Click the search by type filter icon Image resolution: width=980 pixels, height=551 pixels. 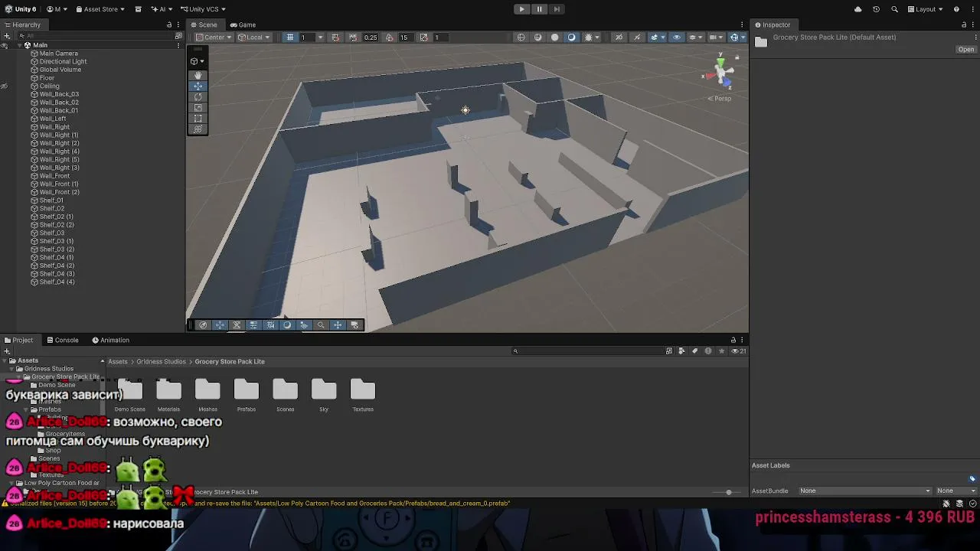pyautogui.click(x=681, y=350)
